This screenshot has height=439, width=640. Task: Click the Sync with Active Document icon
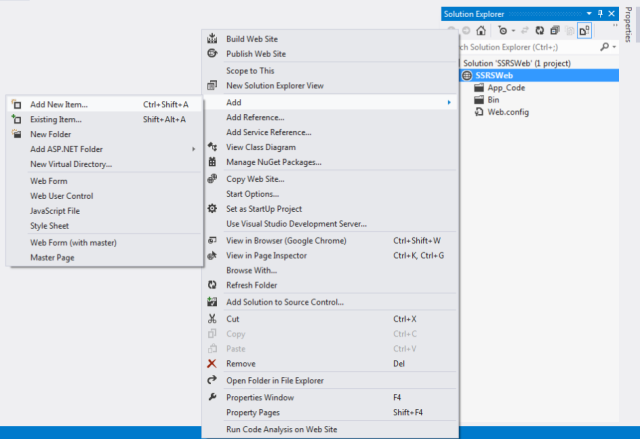(525, 31)
